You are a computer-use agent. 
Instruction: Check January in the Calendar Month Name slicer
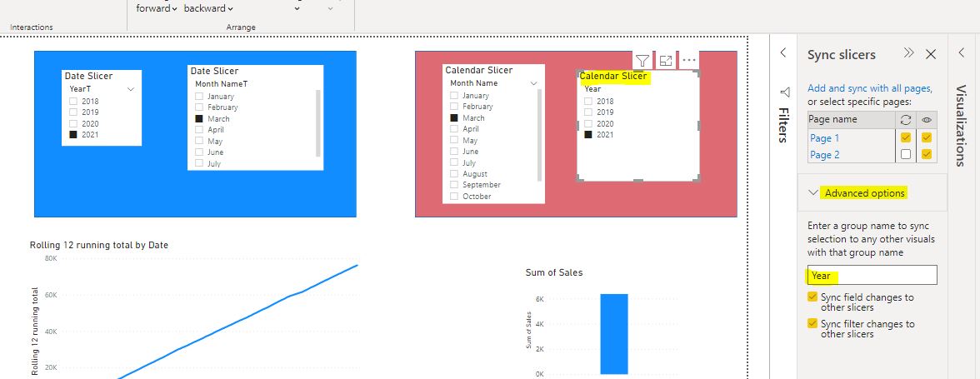(x=454, y=96)
